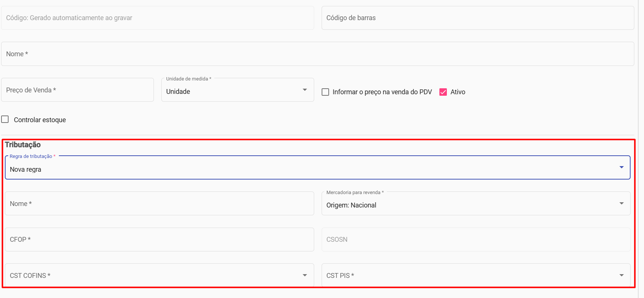Click the auto-generated Código field
This screenshot has width=644, height=298.
tap(157, 18)
